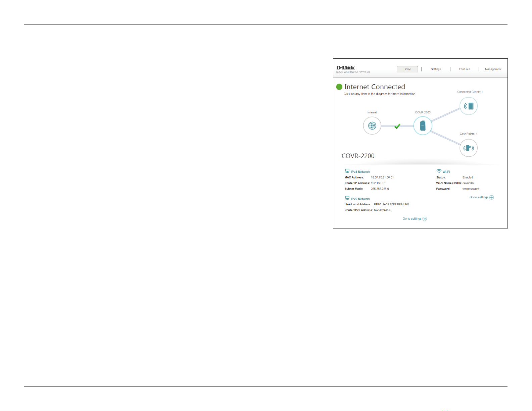Select the COVR-2200 router icon in the diagram
The image size is (532, 411).
click(423, 126)
